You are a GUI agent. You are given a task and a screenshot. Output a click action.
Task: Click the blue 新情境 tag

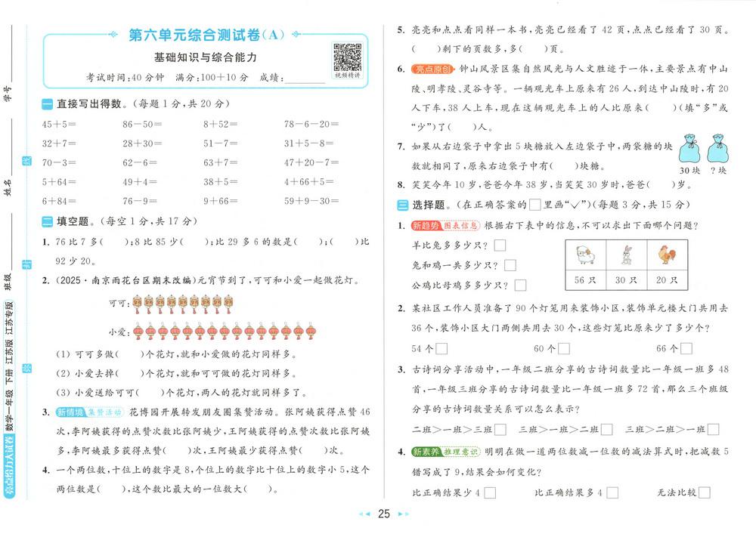pos(70,412)
